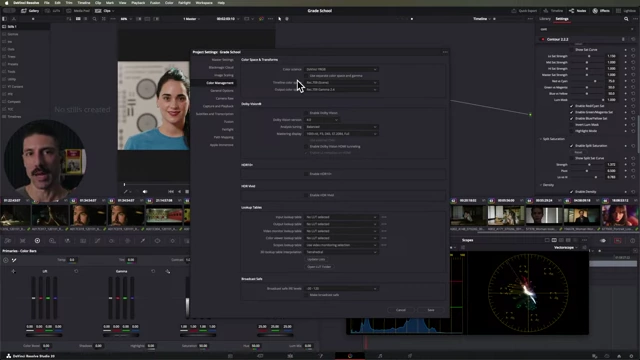640x360 pixels.
Task: Click the Gallery button in the top toolbar
Action: tap(31, 11)
